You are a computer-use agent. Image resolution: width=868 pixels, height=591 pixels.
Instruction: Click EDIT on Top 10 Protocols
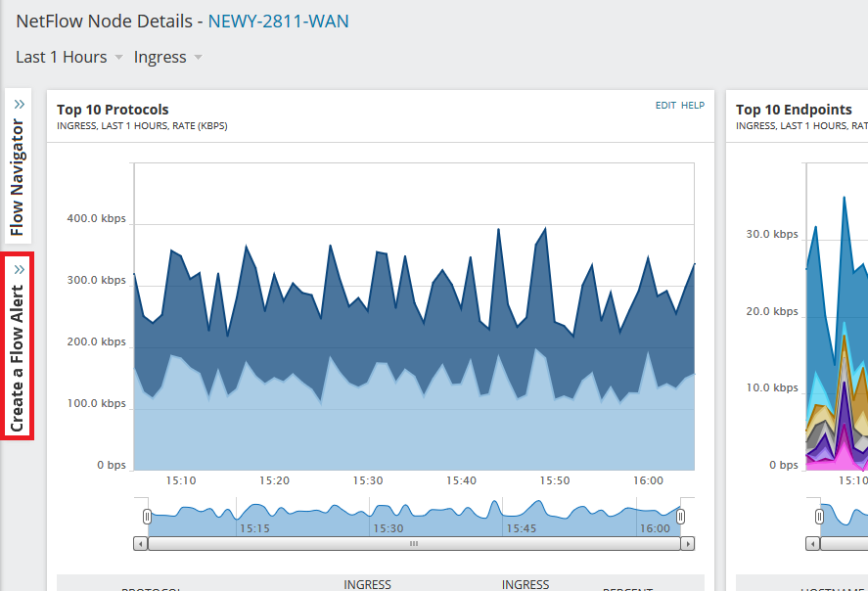tap(665, 106)
